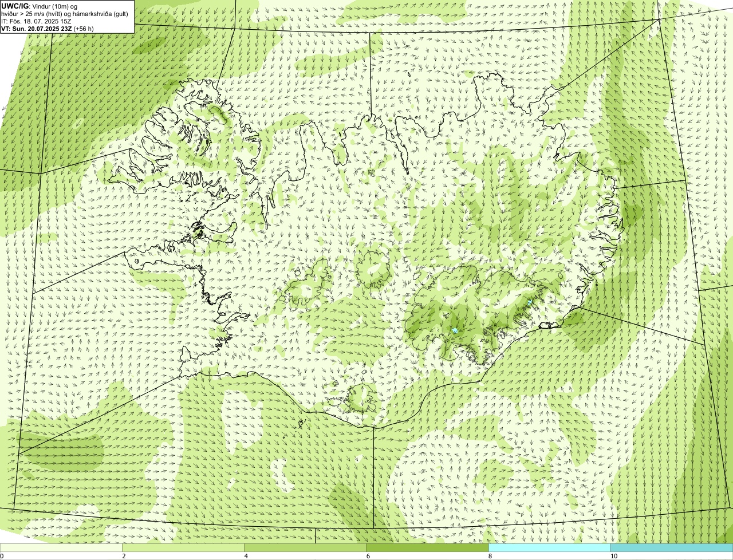Pick the 6–8 dark green scale segment
This screenshot has width=733, height=560.
[x=427, y=548]
